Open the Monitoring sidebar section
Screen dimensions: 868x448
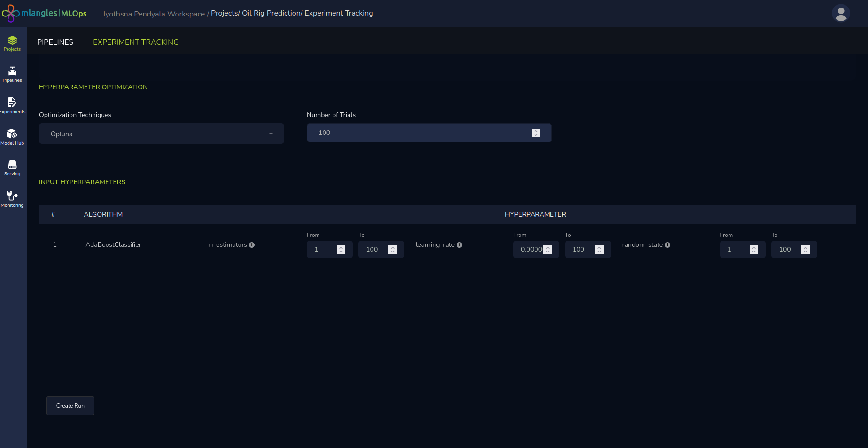click(x=12, y=199)
